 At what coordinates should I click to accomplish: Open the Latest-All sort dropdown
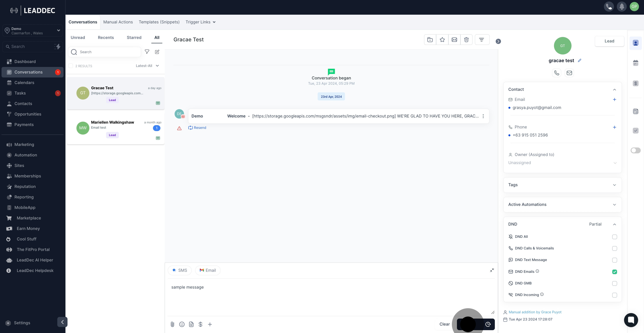(x=147, y=66)
